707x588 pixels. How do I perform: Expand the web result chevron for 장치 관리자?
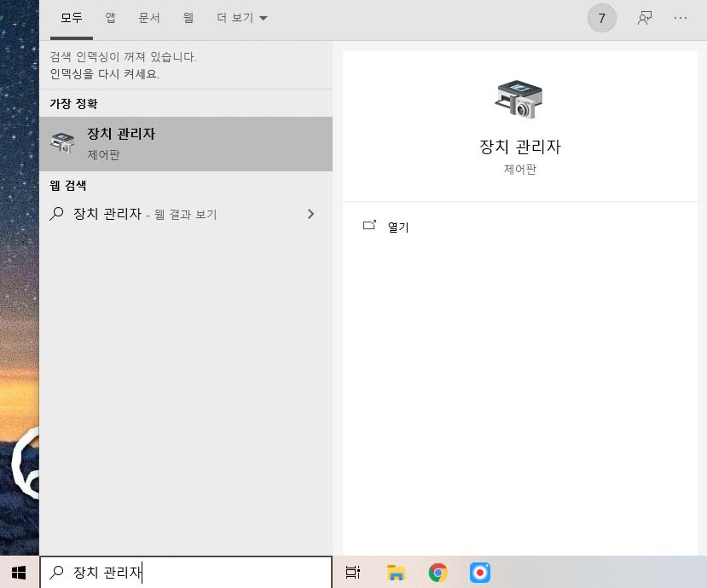click(x=310, y=214)
